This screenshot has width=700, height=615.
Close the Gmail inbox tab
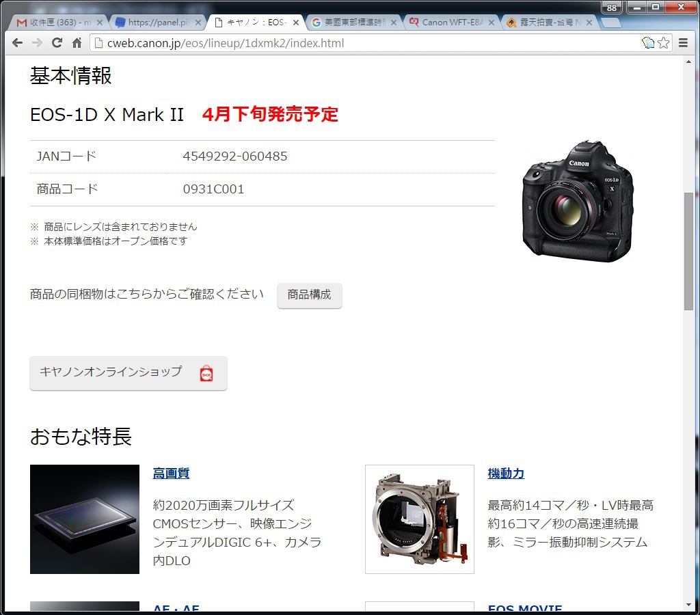(x=100, y=23)
